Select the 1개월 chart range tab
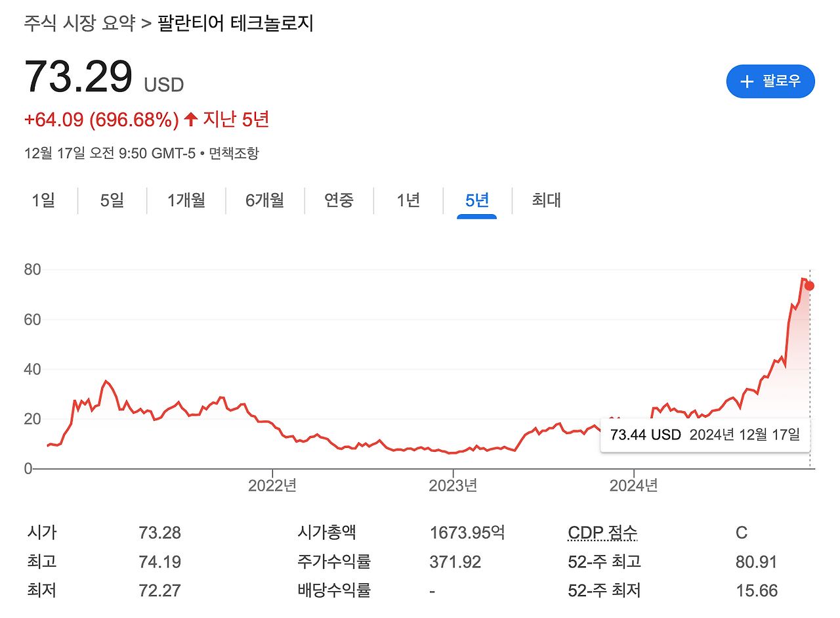 186,200
